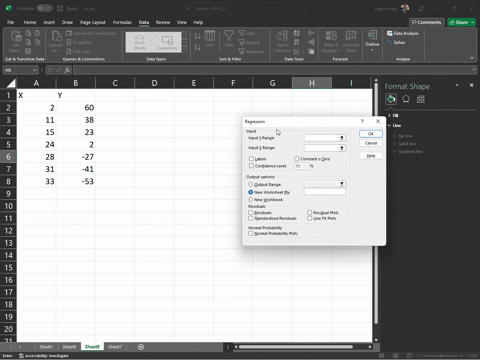Expand the Fill section in Format Shape

389,115
